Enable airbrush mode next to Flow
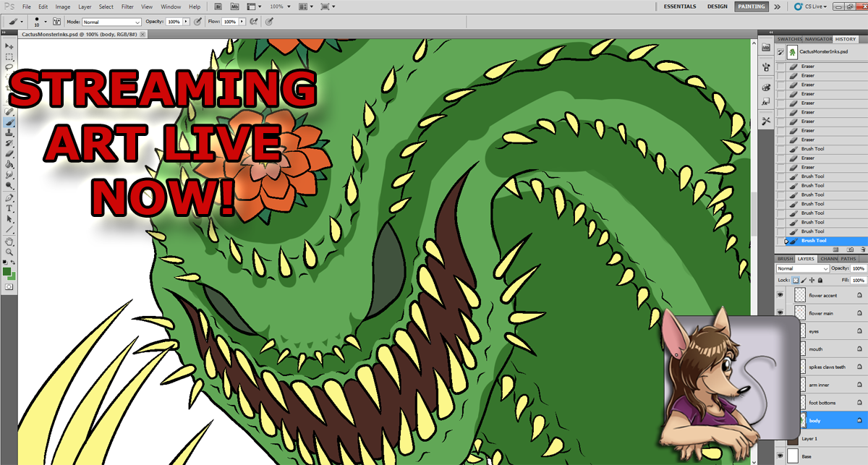Screen dimensions: 868x465 [254, 22]
